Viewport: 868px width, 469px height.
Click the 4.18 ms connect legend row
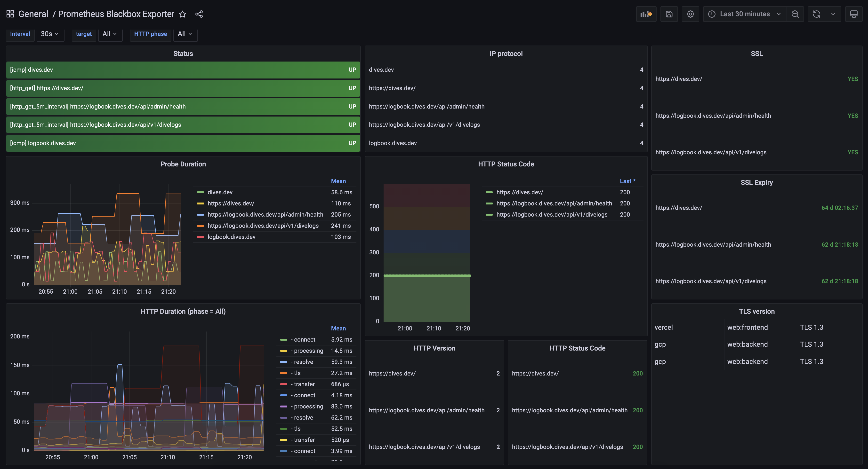[x=316, y=395]
